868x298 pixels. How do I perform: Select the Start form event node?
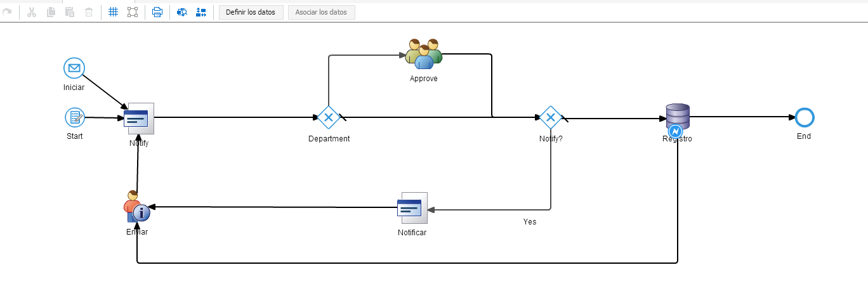(x=75, y=117)
